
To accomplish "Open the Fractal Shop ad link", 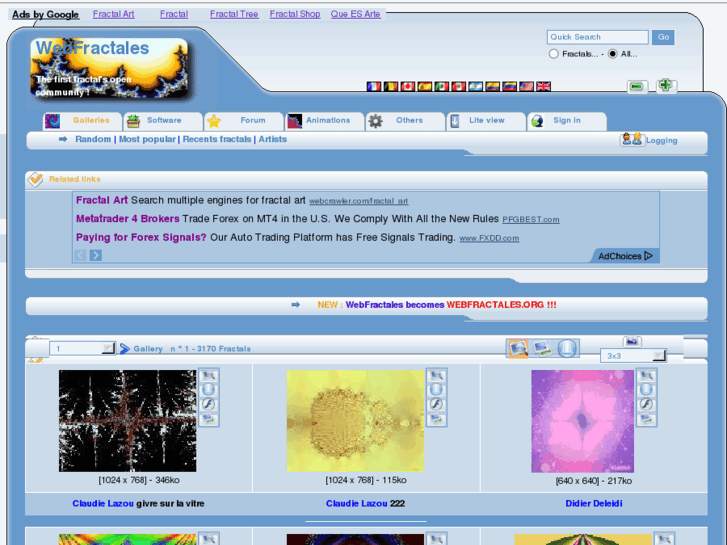I will tap(295, 14).
